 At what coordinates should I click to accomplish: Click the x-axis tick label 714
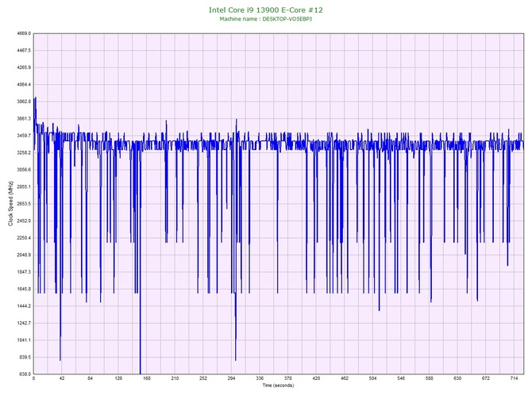point(514,378)
